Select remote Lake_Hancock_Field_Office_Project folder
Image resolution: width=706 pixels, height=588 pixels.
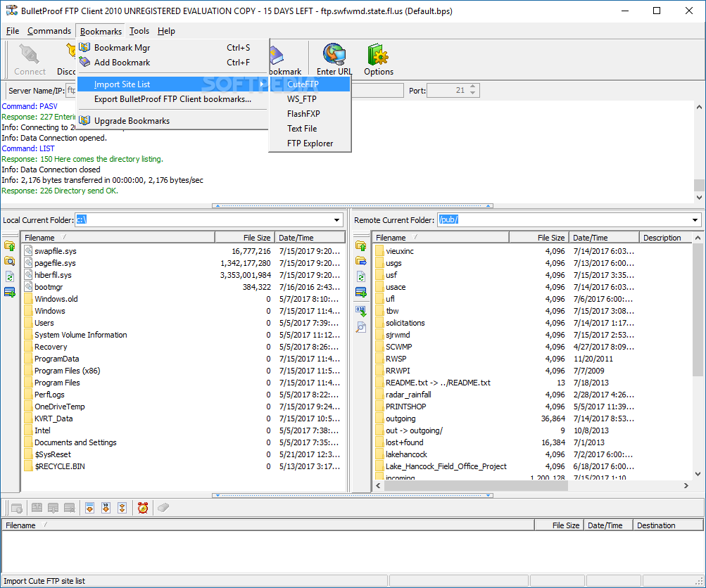click(446, 466)
